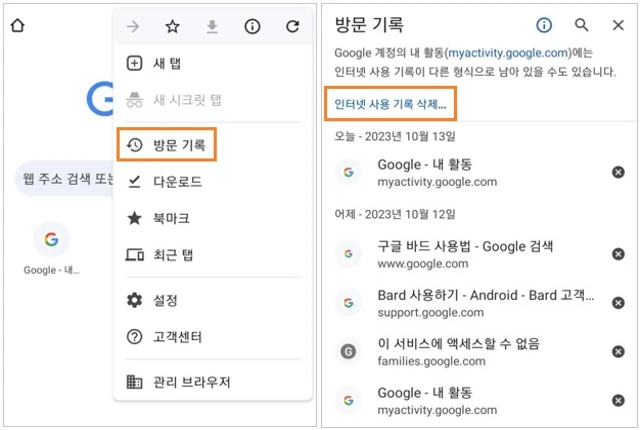
Task: Remove Bard 사용하기 history entry
Action: (x=618, y=303)
